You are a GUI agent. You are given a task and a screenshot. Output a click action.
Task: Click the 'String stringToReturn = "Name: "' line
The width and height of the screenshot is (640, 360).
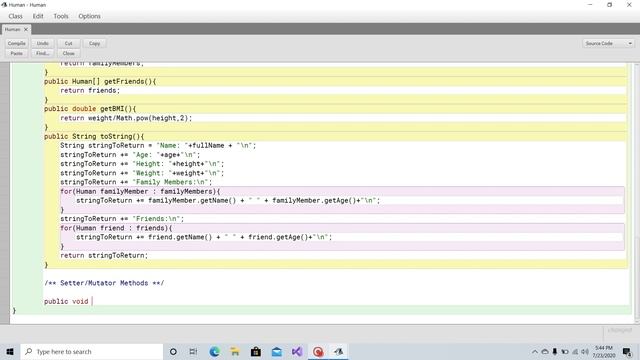point(158,145)
